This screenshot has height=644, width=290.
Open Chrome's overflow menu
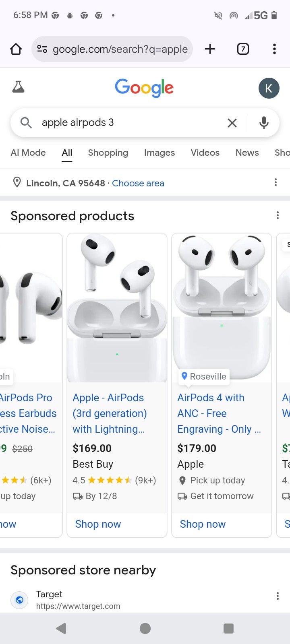pyautogui.click(x=274, y=49)
